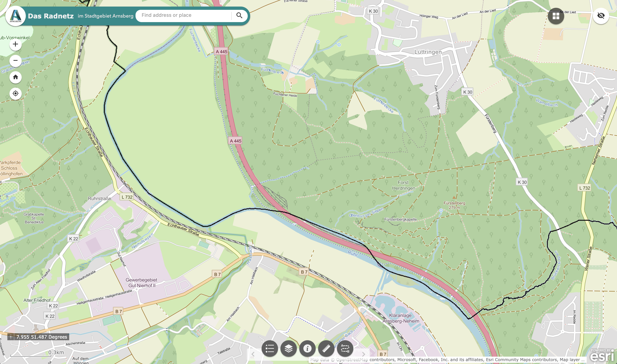Open the A to B routing tool
Image resolution: width=617 pixels, height=364 pixels.
coord(345,348)
